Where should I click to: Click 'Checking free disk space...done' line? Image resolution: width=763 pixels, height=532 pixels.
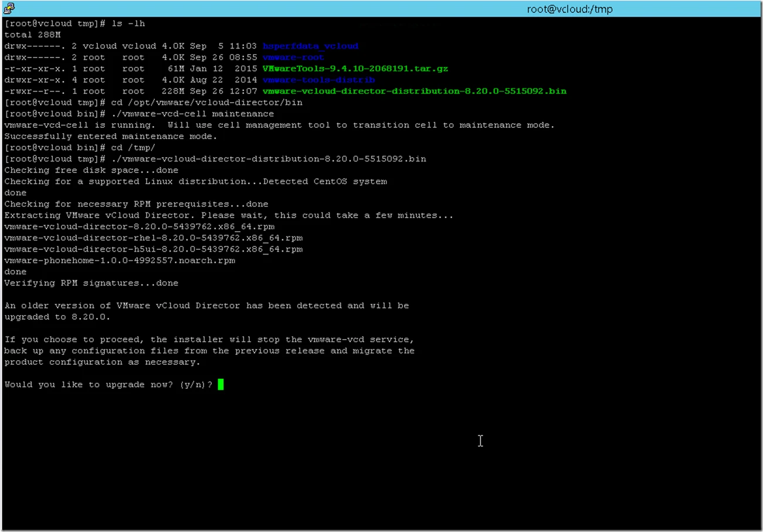pyautogui.click(x=91, y=170)
